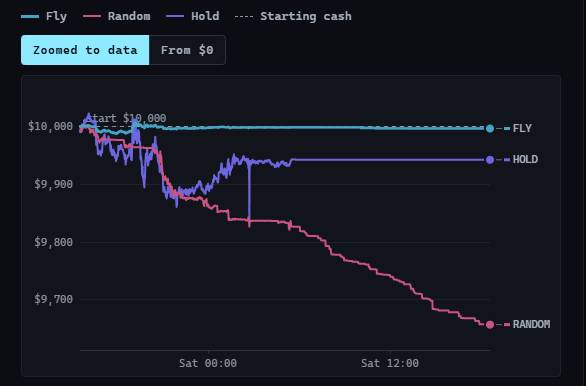Click the RANDOM endpoint dot on the chart

(490, 325)
